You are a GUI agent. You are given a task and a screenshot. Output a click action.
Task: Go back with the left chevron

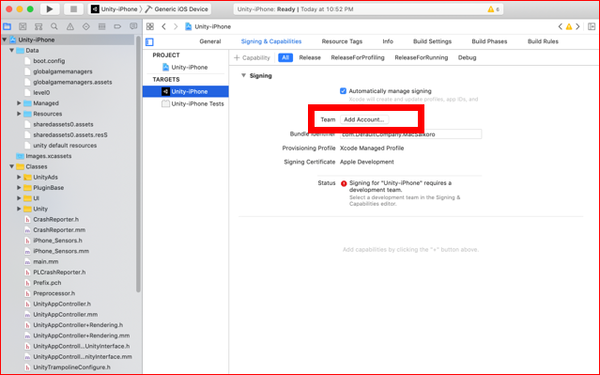pos(164,26)
